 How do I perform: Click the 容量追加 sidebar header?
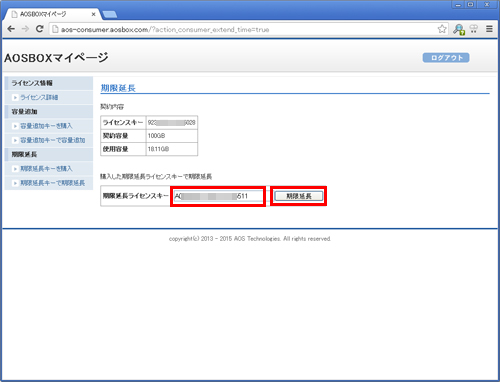[x=49, y=111]
